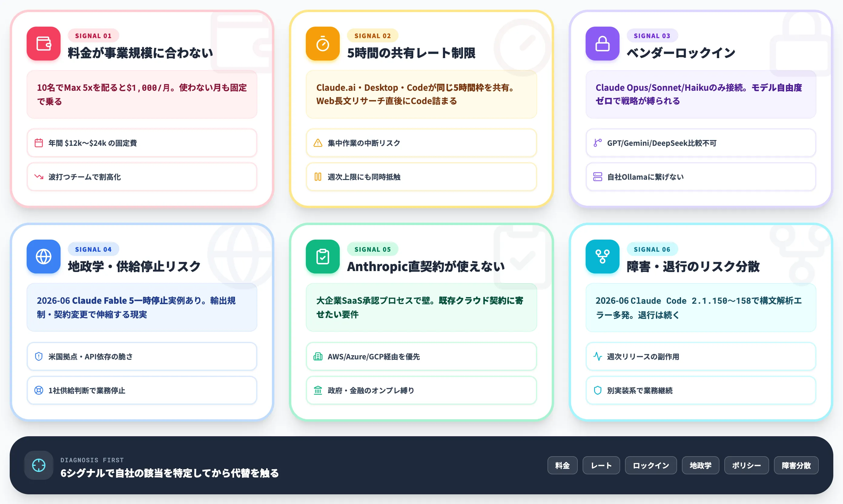Click the pulse icon beside 週次リリースの副作用
Viewport: 843px width, 504px height.
597,356
